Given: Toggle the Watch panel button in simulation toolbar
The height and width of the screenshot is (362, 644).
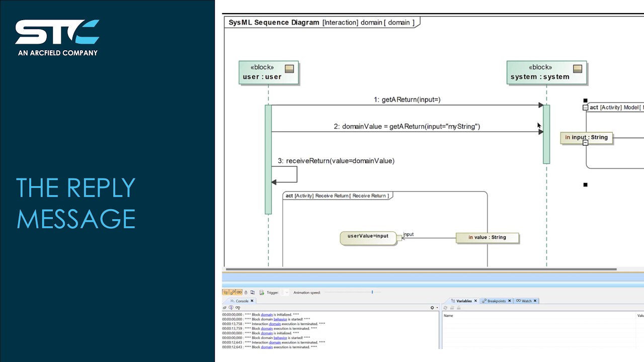Looking at the screenshot, I should pyautogui.click(x=239, y=292).
